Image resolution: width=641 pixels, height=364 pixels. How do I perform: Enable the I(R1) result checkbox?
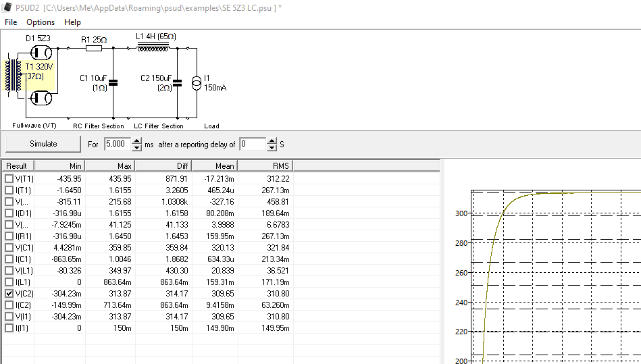click(9, 236)
